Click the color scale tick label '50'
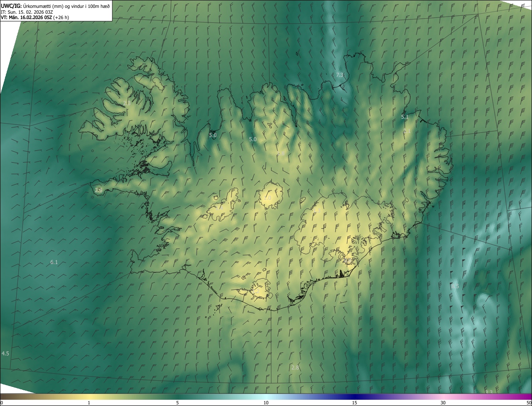Screen dimensions: 532x406 528,403
